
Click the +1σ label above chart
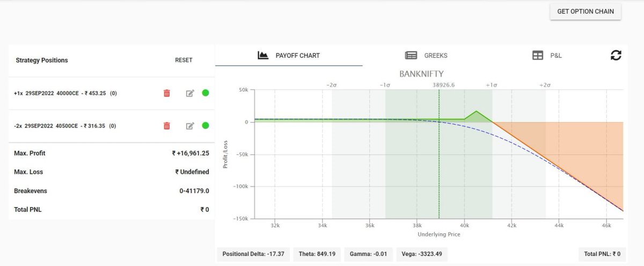tap(492, 85)
